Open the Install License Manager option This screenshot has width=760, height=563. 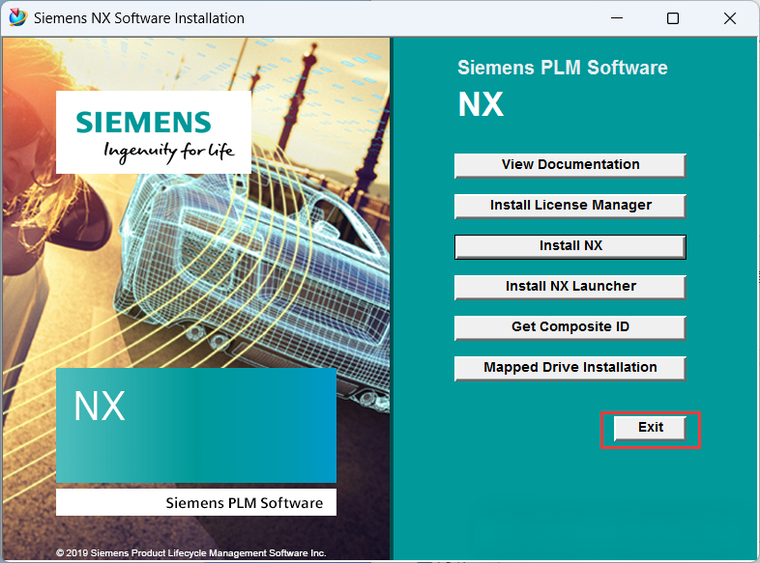(x=570, y=205)
